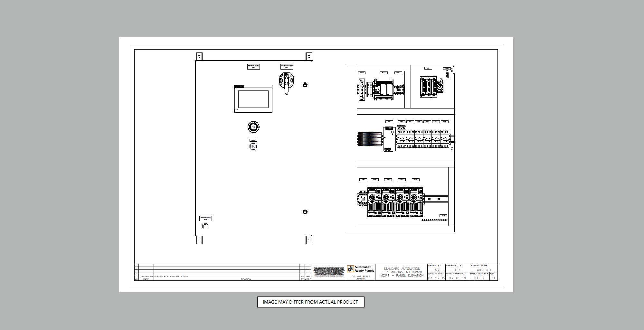Click the upper door latch on enclosure

[x=305, y=85]
